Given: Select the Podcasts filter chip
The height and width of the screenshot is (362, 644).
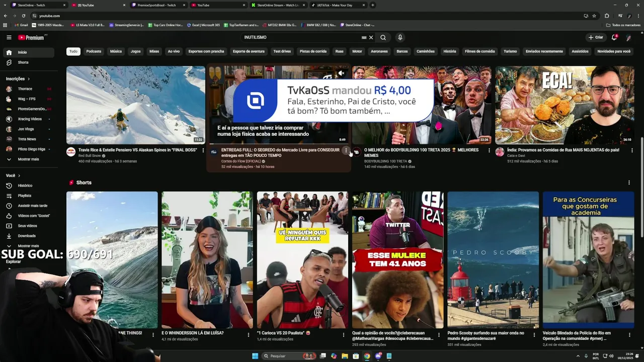Looking at the screenshot, I should click(94, 51).
